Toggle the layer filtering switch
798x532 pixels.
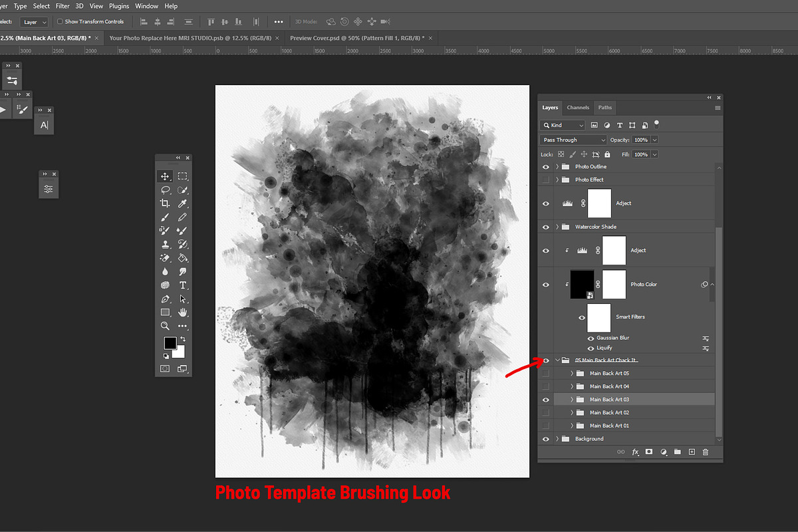(x=656, y=124)
